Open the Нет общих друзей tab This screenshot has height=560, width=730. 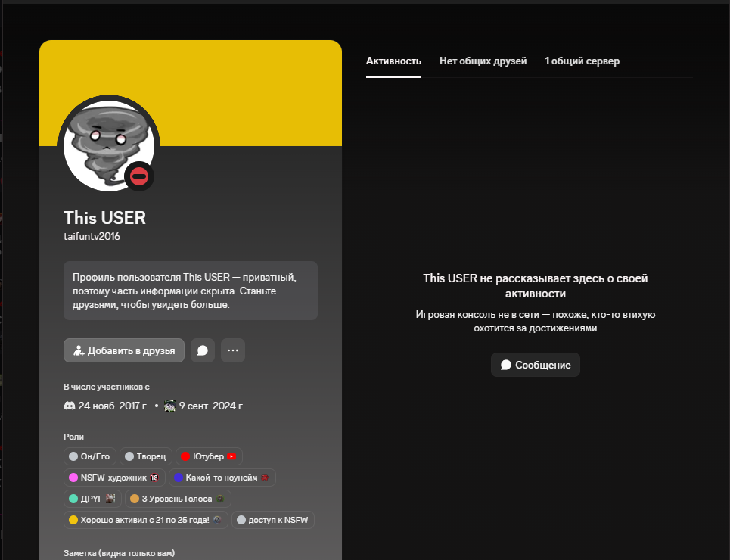click(x=483, y=61)
